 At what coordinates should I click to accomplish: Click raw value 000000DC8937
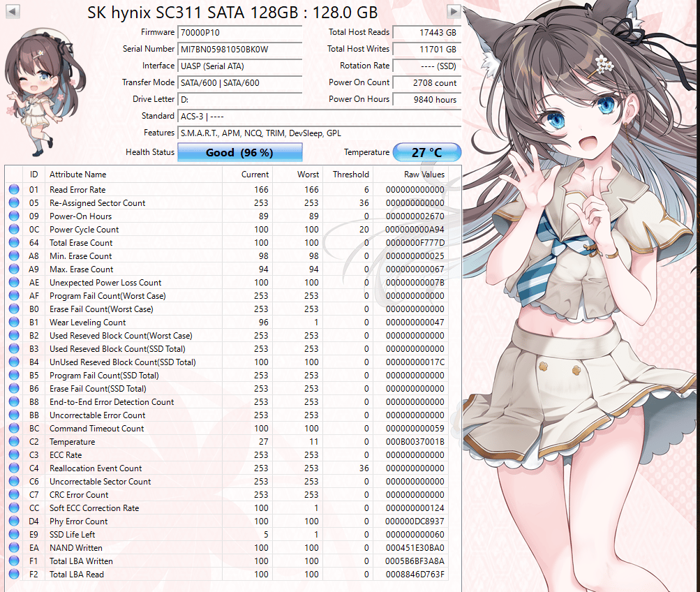415,521
